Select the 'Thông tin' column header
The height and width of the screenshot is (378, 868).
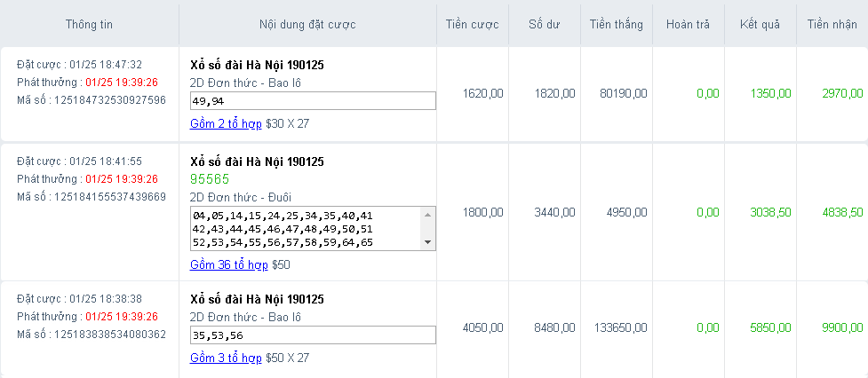pos(89,23)
